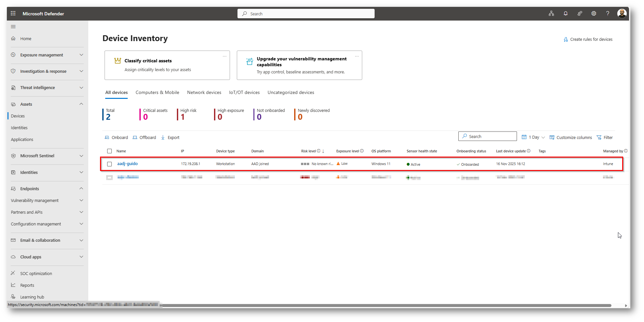This screenshot has width=644, height=322.
Task: Click the Create rules for devices icon
Action: coord(566,39)
